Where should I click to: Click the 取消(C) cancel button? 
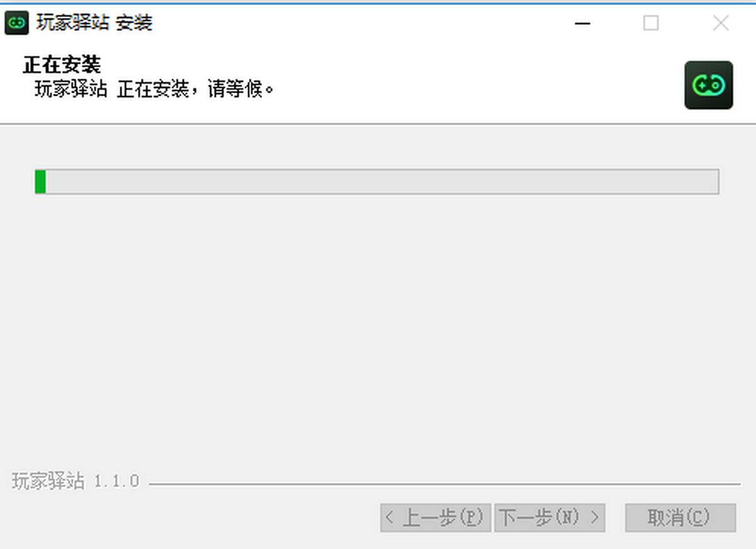(x=680, y=518)
